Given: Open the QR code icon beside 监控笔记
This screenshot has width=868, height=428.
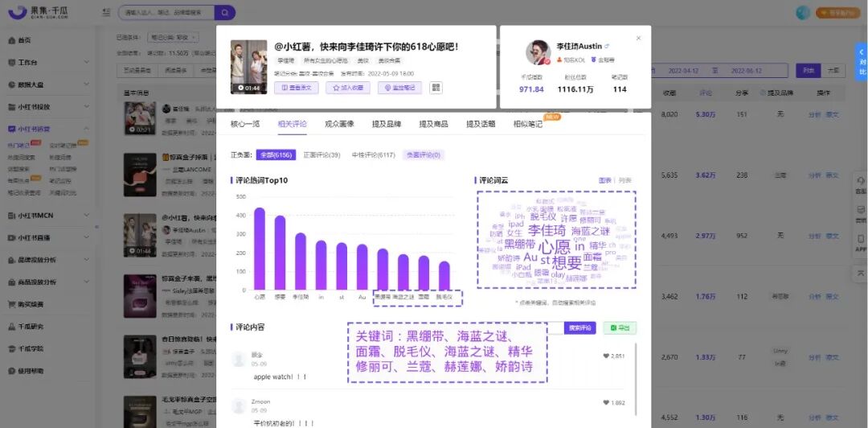Looking at the screenshot, I should (x=436, y=88).
